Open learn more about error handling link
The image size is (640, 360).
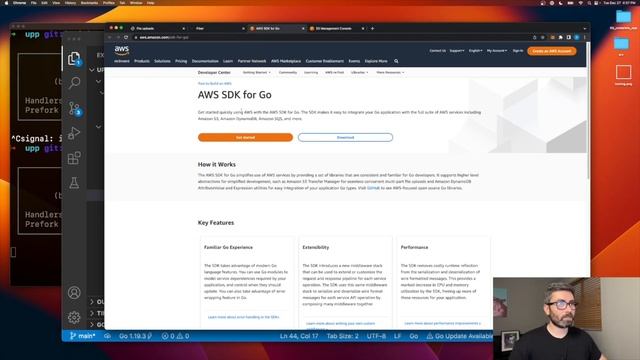pos(244,317)
